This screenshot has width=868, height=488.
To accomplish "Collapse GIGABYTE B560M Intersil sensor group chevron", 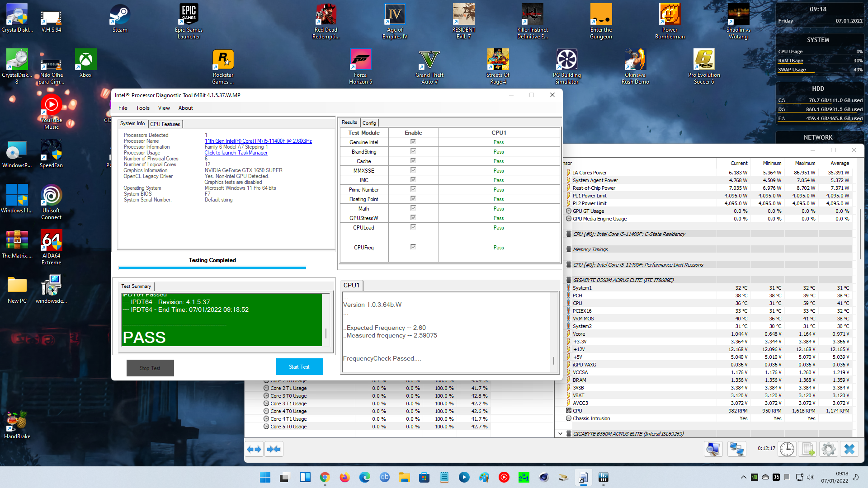I will 560,434.
